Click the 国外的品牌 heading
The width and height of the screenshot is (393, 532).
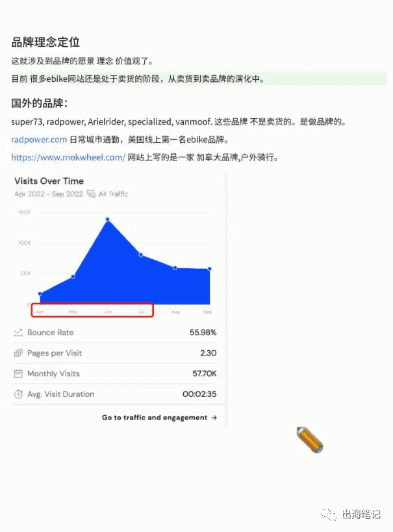(40, 103)
